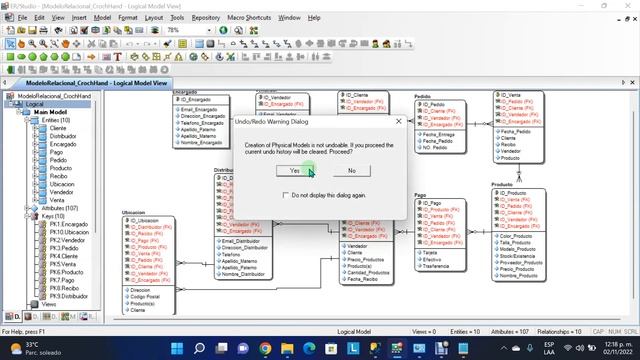
Task: Expand the Cliente entity node
Action: pyautogui.click(x=35, y=128)
